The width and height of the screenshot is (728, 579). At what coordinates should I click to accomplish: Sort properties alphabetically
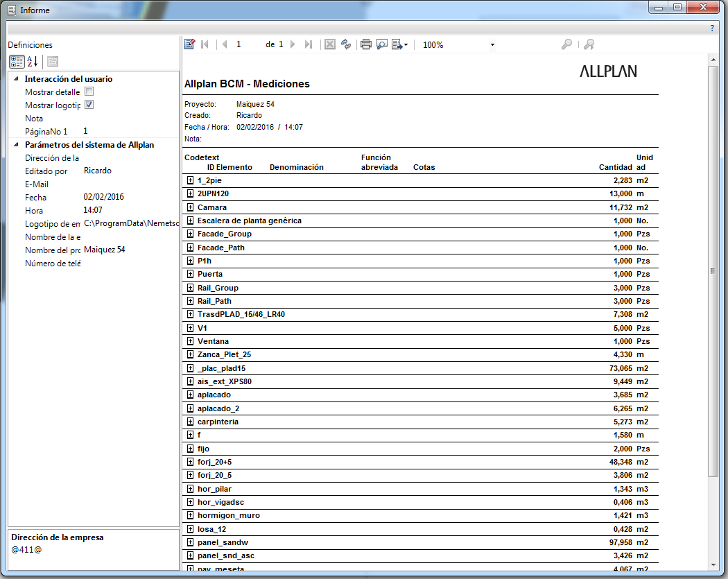(32, 61)
